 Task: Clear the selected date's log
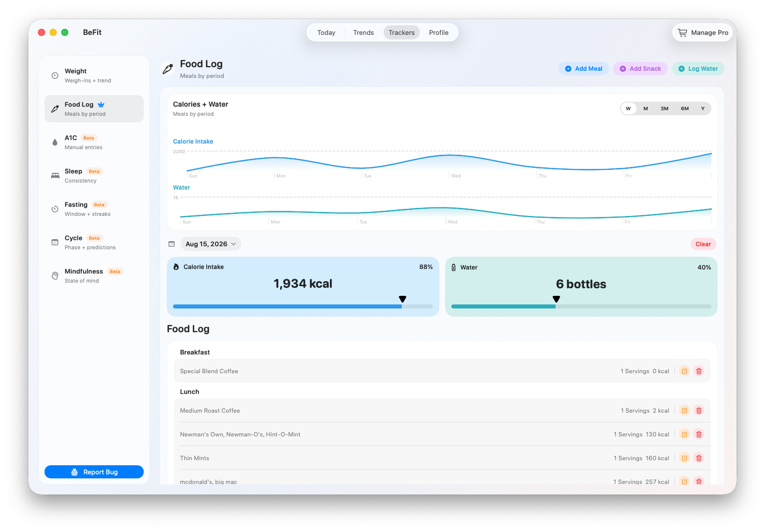click(703, 244)
